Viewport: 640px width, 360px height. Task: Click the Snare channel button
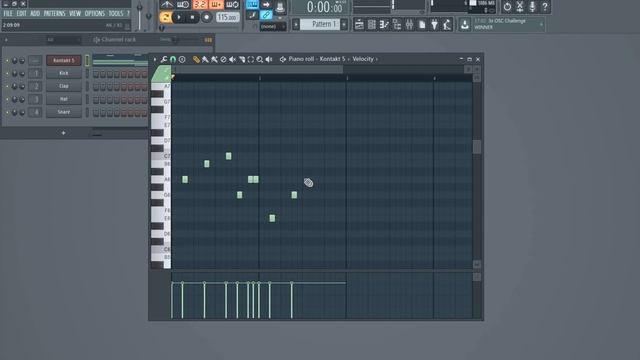coord(64,112)
